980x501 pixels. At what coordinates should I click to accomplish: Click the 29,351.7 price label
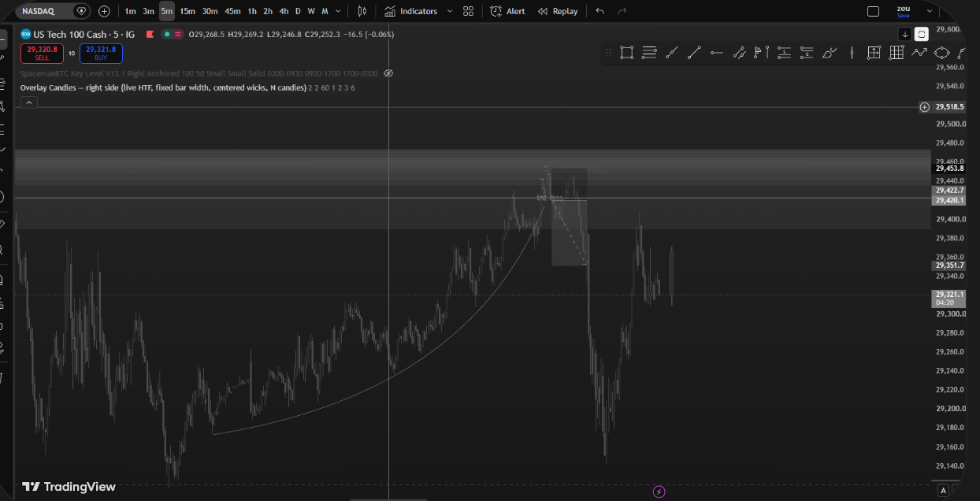(x=949, y=265)
